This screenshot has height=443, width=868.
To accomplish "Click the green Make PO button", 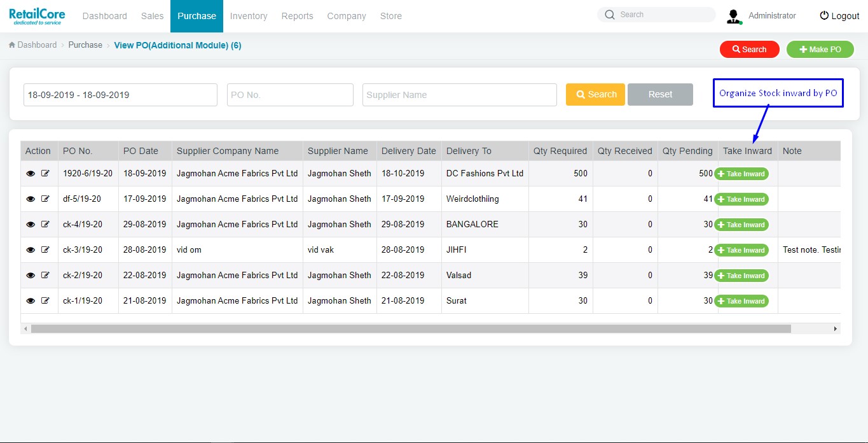I will coord(820,49).
